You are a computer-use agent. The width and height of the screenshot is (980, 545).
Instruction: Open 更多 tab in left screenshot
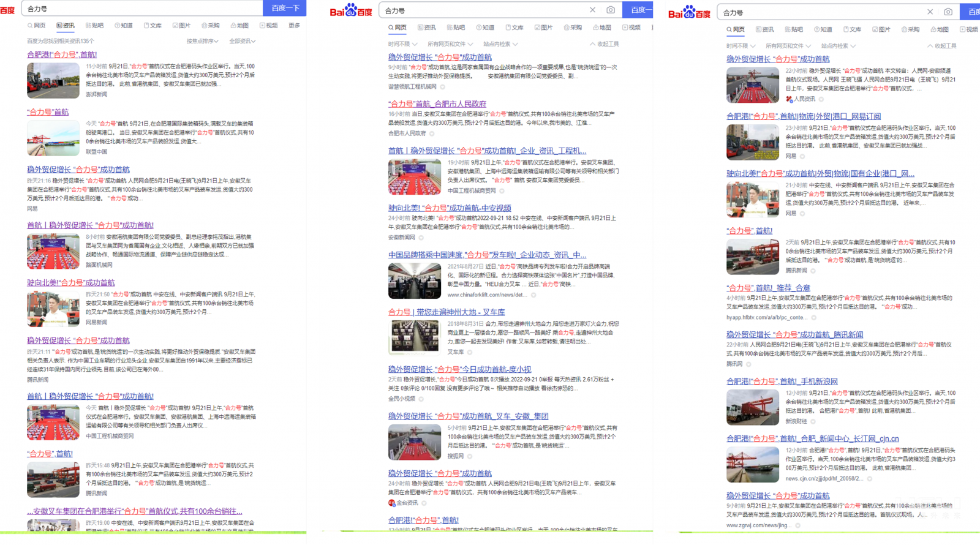294,26
